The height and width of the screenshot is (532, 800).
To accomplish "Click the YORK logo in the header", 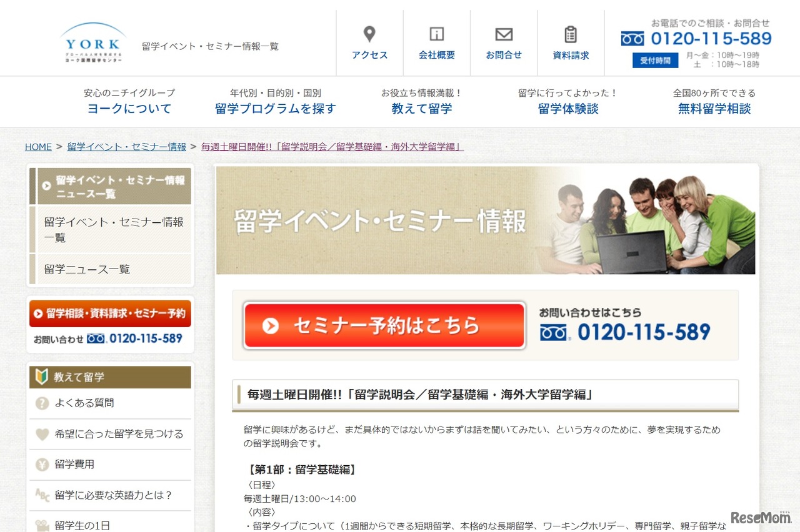I will click(93, 42).
